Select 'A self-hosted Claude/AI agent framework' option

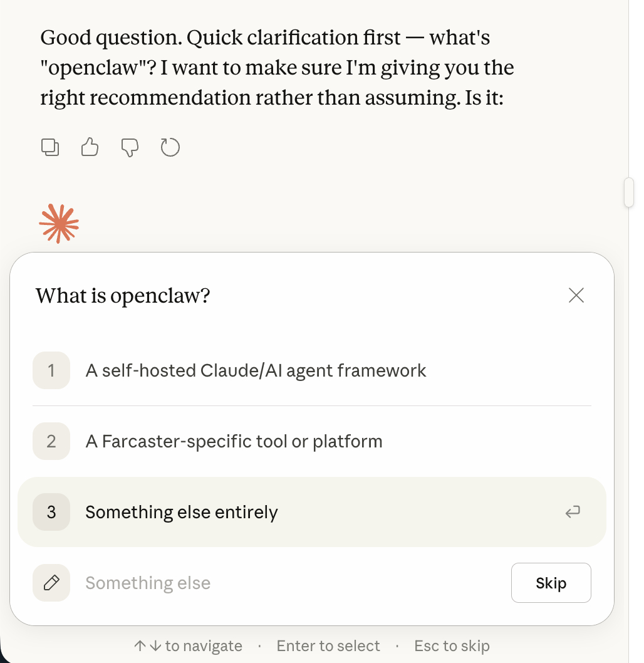tap(256, 370)
